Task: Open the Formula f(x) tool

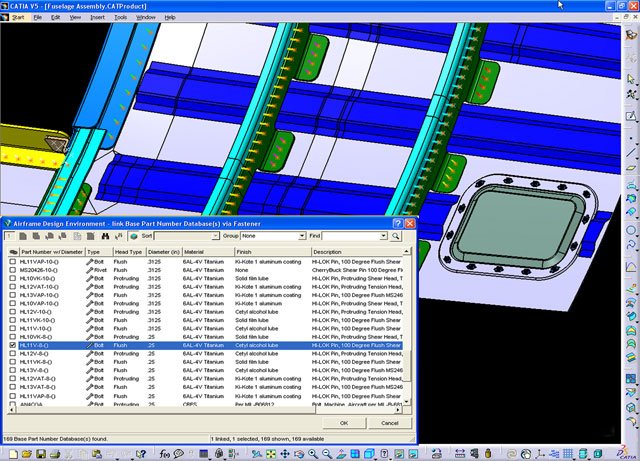Action: [x=164, y=454]
